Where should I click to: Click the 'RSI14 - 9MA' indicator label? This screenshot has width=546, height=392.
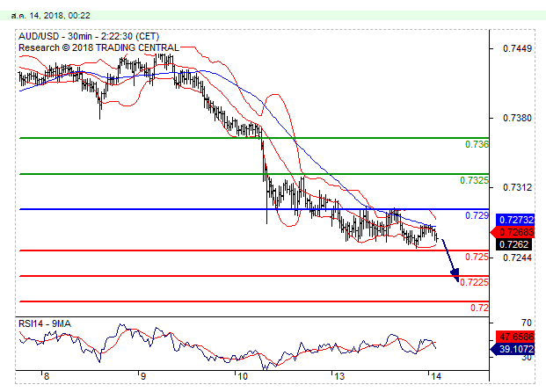(45, 323)
